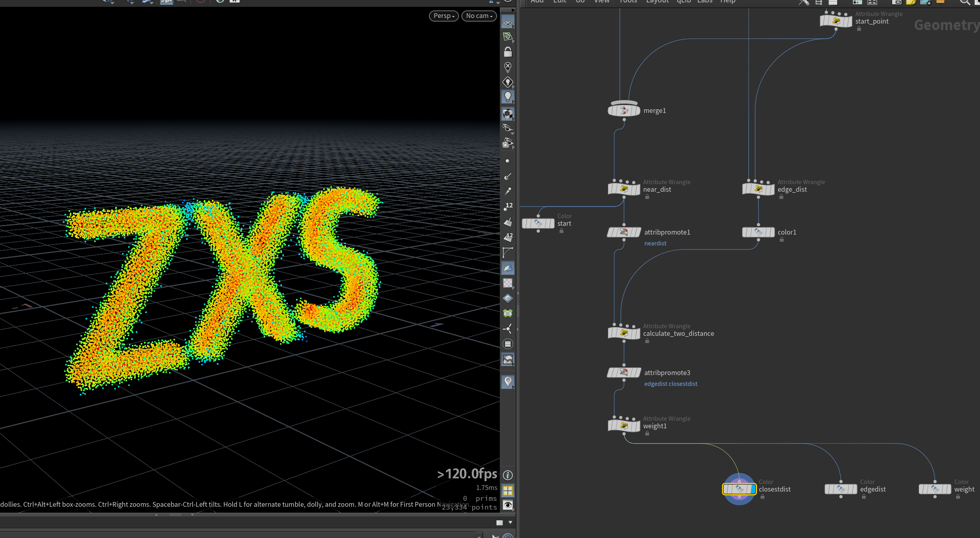980x538 pixels.
Task: Toggle display point trails icon
Action: (x=507, y=191)
